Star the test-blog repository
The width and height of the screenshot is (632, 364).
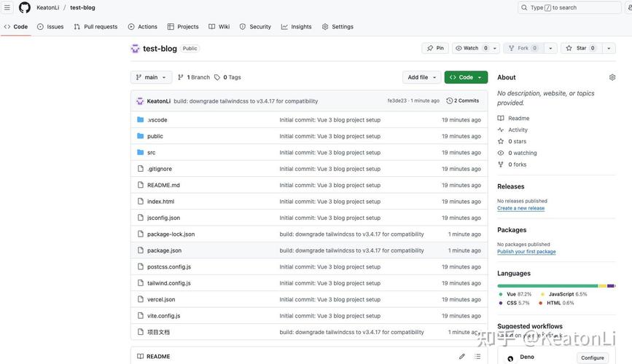(x=576, y=48)
